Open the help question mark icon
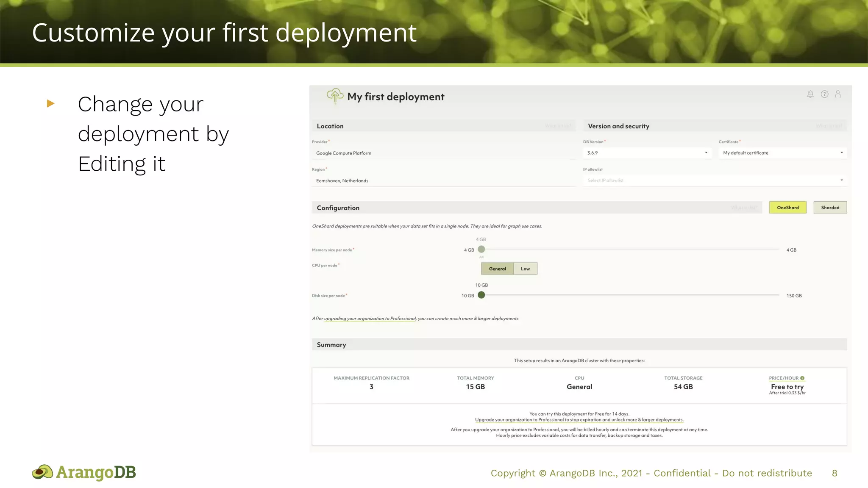The height and width of the screenshot is (488, 868). tap(824, 94)
